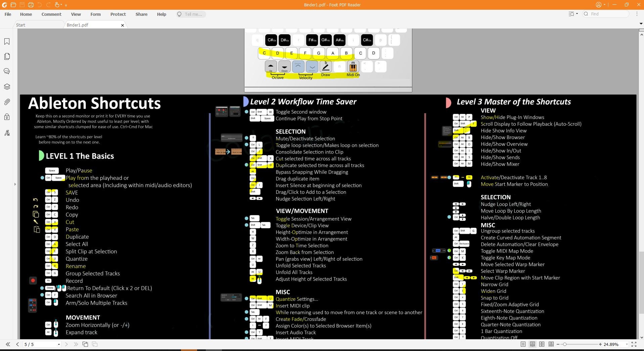Take a snapshot using the status bar camera icon
Image resolution: width=644 pixels, height=351 pixels.
85,344
